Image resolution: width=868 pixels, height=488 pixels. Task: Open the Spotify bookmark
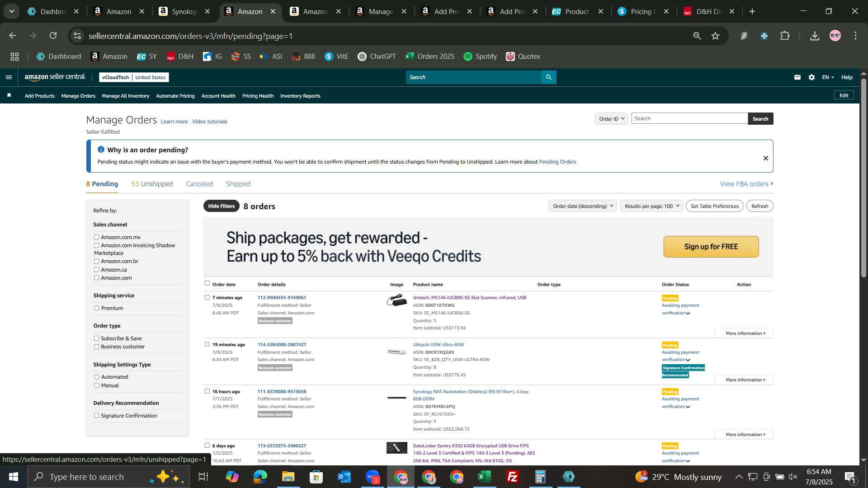(480, 56)
